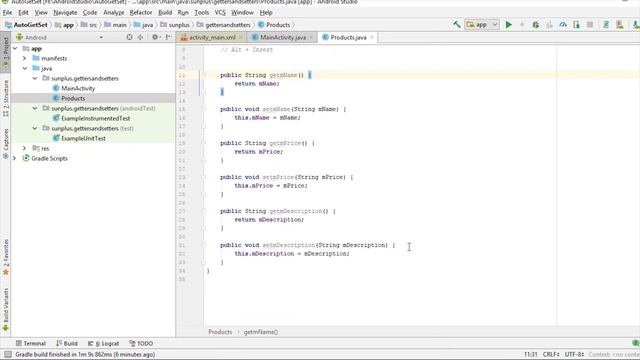
Task: Click Run with Coverage icon
Action: [x=549, y=25]
